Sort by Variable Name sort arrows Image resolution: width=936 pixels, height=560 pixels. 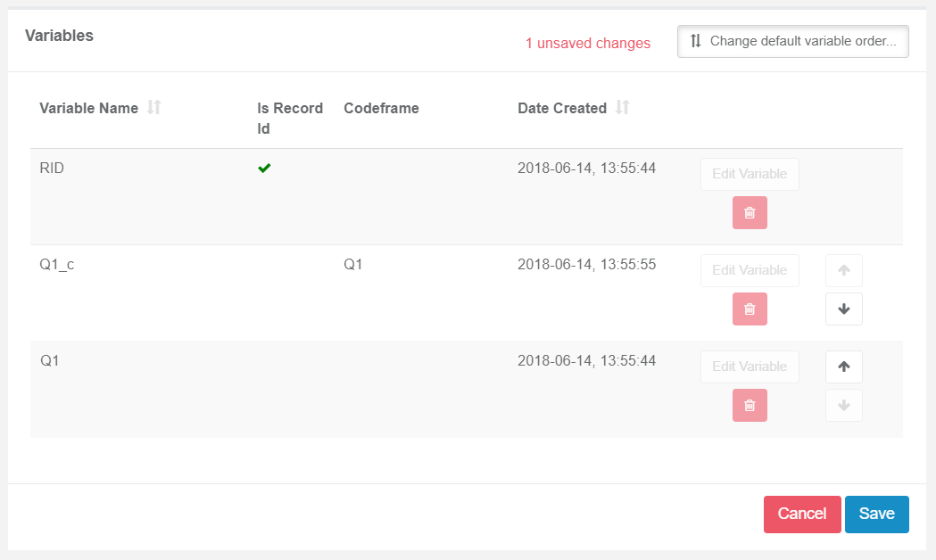coord(154,107)
